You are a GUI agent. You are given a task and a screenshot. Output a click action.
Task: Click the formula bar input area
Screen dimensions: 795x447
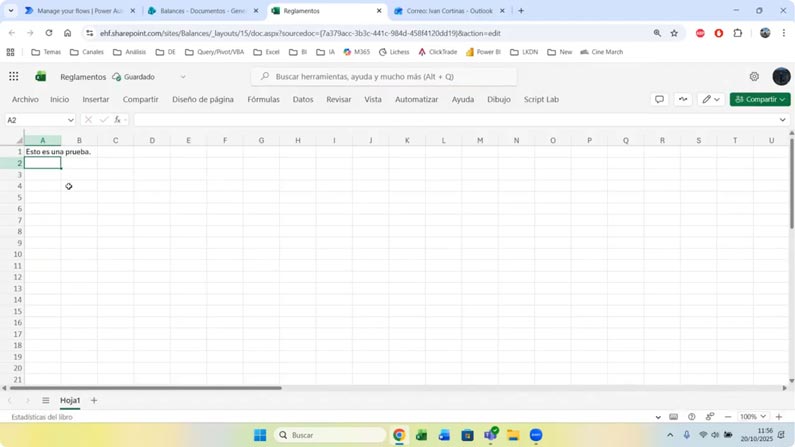pos(454,120)
